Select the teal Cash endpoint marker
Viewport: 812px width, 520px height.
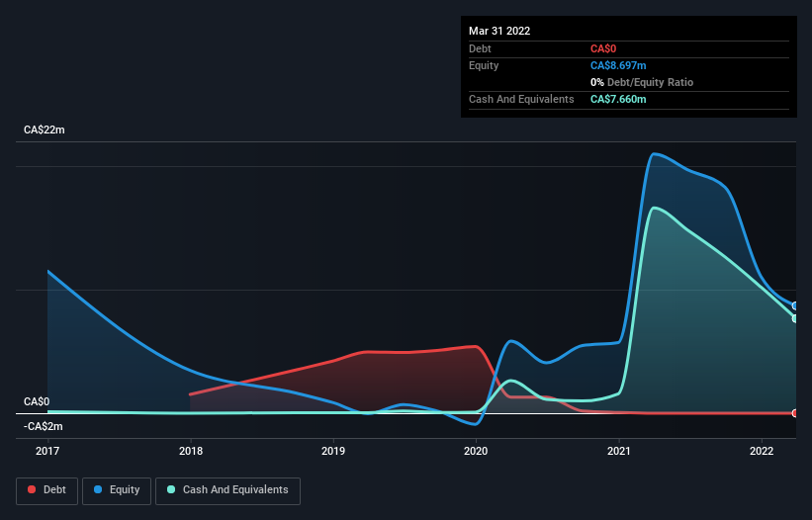point(795,318)
